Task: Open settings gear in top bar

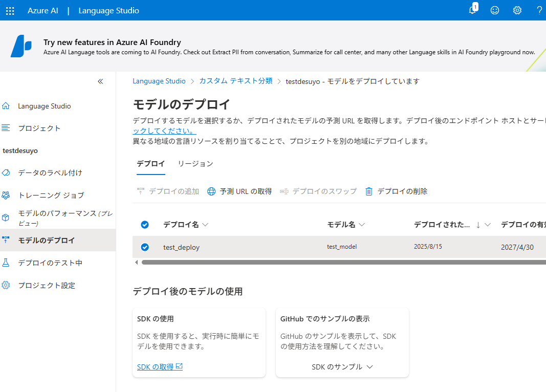Action: (517, 10)
